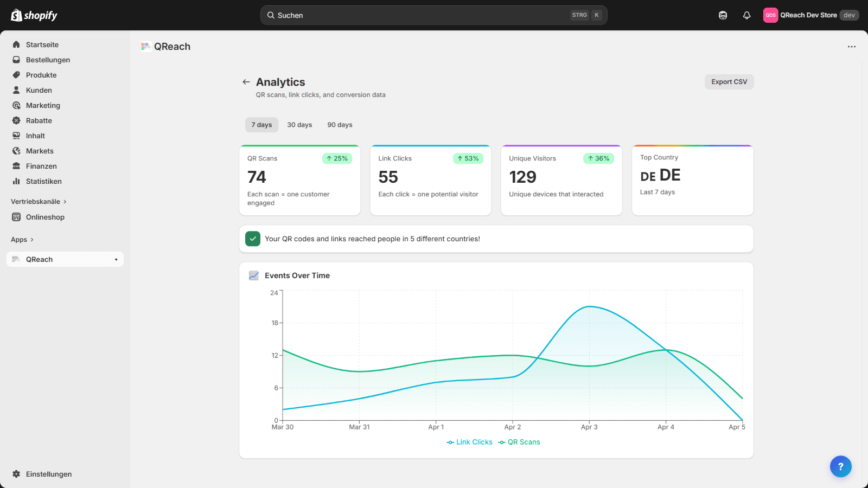Open the blue help button
The width and height of the screenshot is (868, 488).
click(840, 466)
